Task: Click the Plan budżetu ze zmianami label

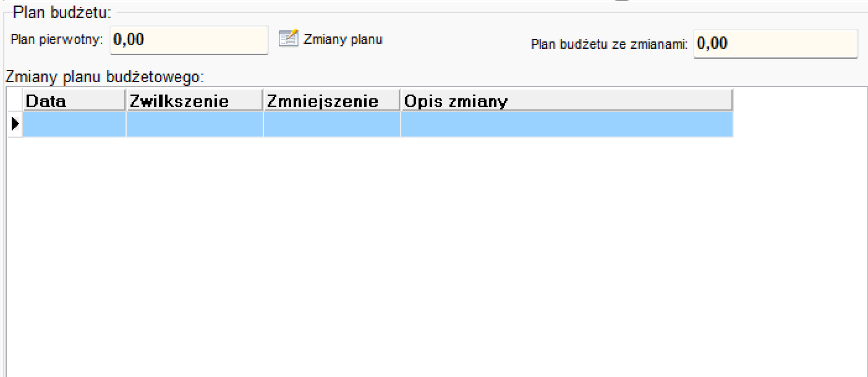Action: click(610, 44)
